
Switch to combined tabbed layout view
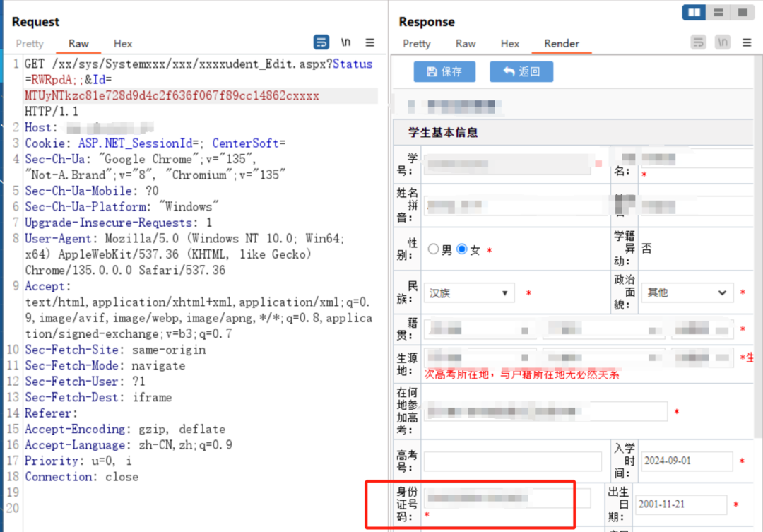(743, 12)
